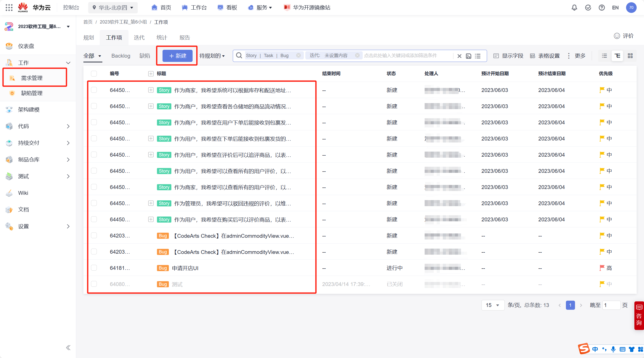The image size is (644, 358).
Task: Switch to the 迭代 tab
Action: [x=139, y=38]
